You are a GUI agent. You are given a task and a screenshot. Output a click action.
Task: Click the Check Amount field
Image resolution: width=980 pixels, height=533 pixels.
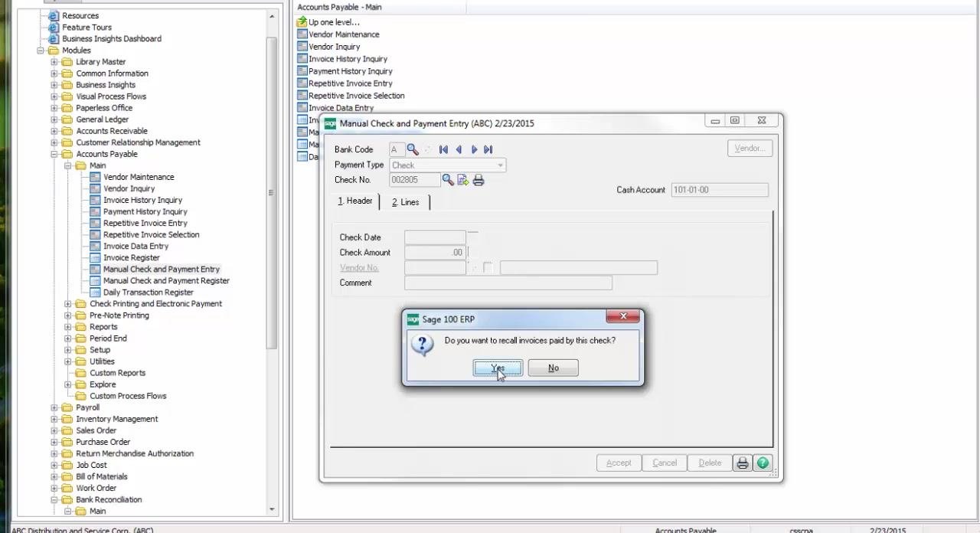pos(435,253)
